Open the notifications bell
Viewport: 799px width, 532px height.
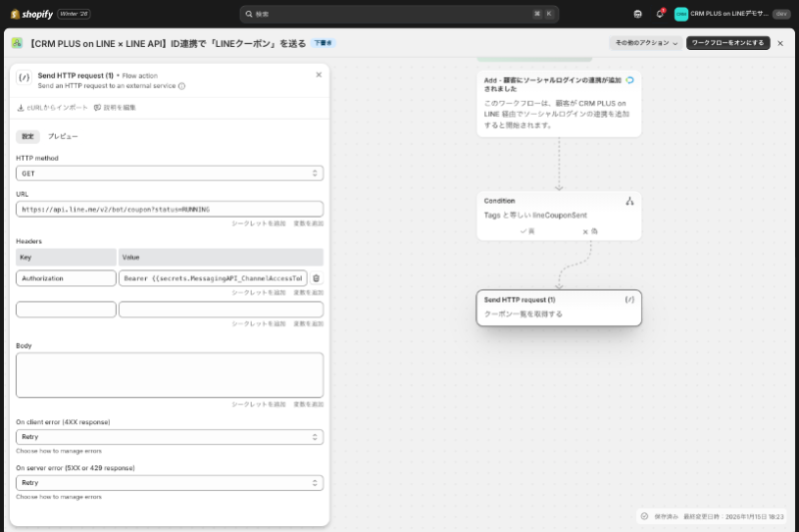coord(660,14)
